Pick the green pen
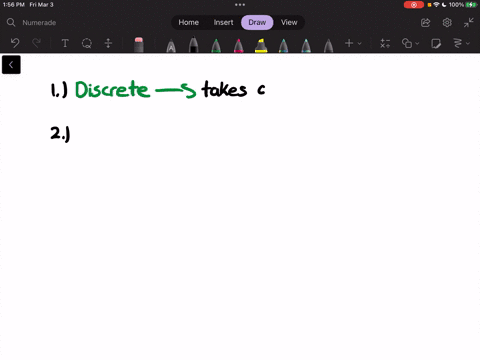 coord(216,46)
